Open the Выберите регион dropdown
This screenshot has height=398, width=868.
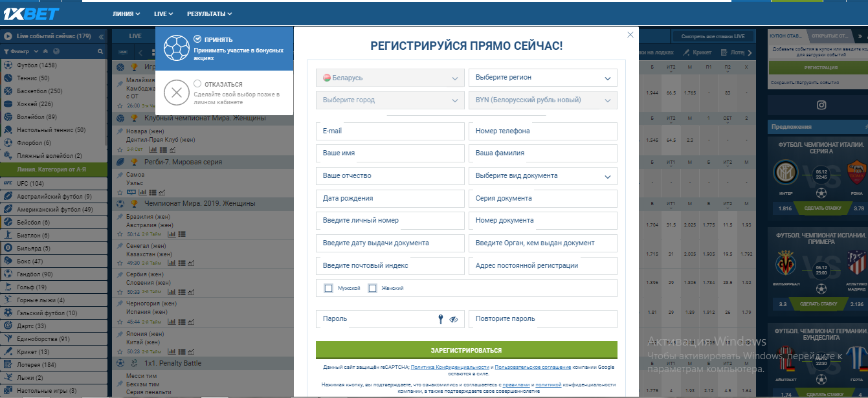(x=542, y=78)
